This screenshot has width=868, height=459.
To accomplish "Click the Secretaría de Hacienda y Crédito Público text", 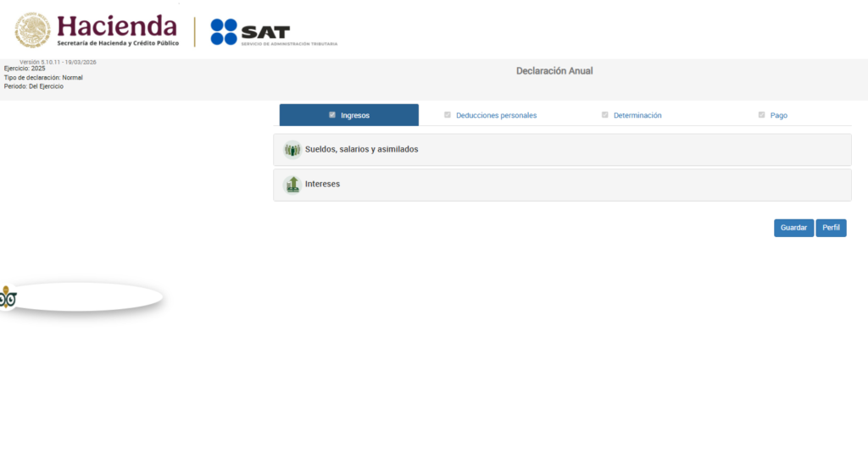I will click(x=118, y=43).
